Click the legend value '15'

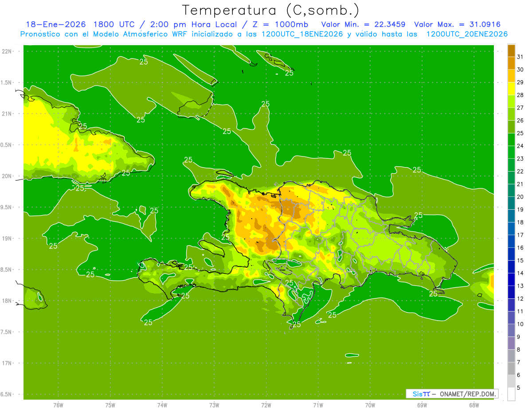coord(520,260)
